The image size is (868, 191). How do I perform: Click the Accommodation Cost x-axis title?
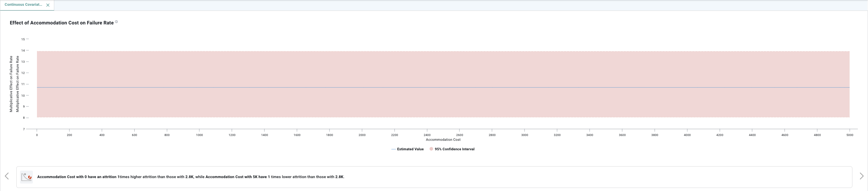click(443, 140)
